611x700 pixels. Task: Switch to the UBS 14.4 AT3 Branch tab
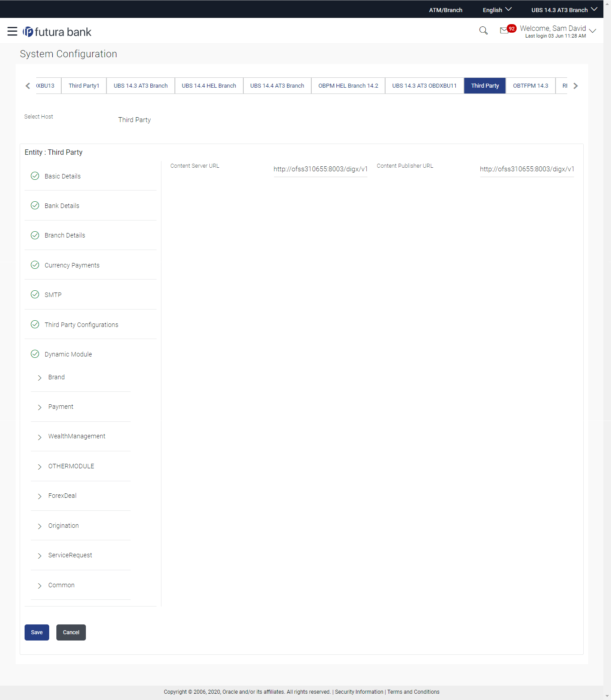[x=277, y=85]
